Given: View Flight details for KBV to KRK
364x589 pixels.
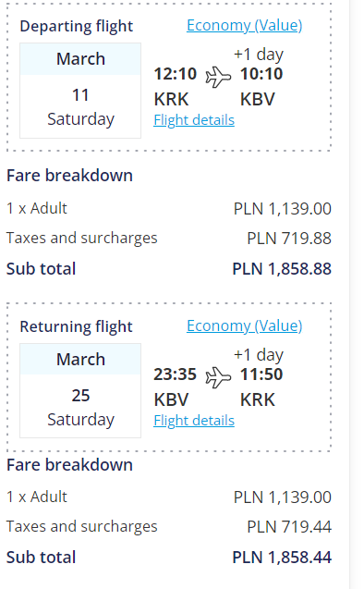Looking at the screenshot, I should click(194, 421).
